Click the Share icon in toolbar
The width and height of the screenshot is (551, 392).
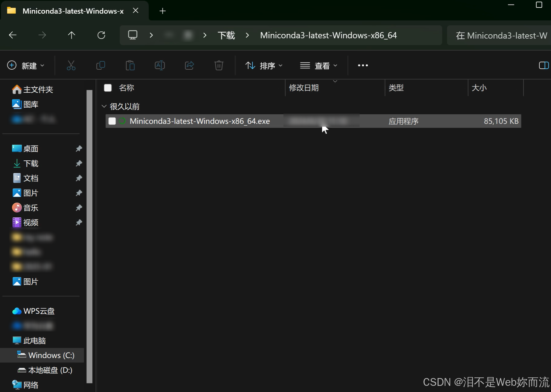pos(189,65)
